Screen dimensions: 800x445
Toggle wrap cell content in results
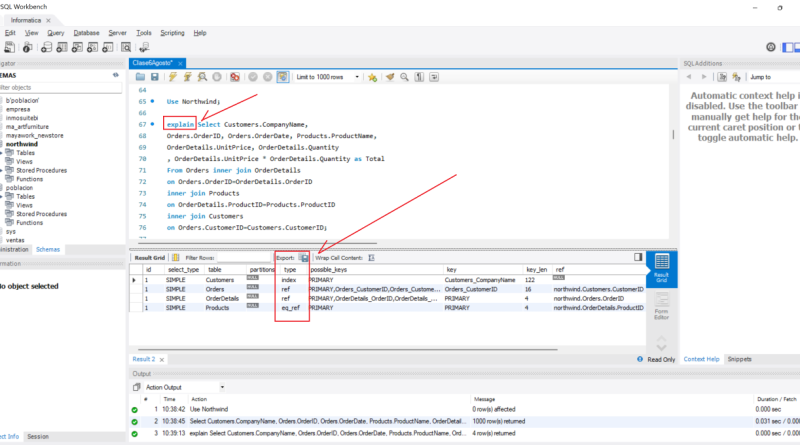(371, 258)
